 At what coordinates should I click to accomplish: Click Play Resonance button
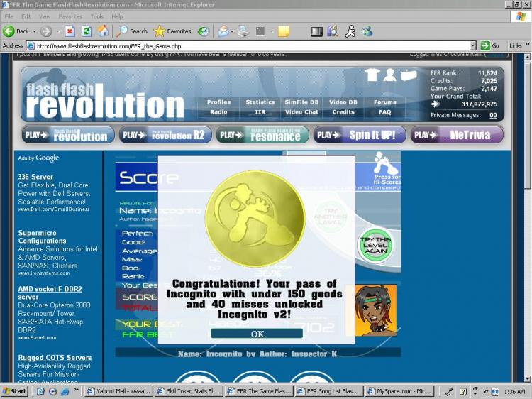coord(262,135)
